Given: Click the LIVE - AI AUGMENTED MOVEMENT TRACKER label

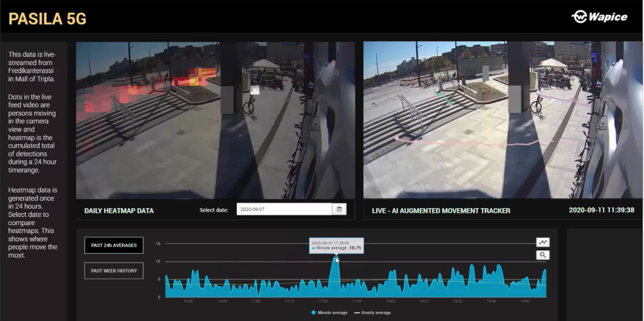Looking at the screenshot, I should (441, 211).
